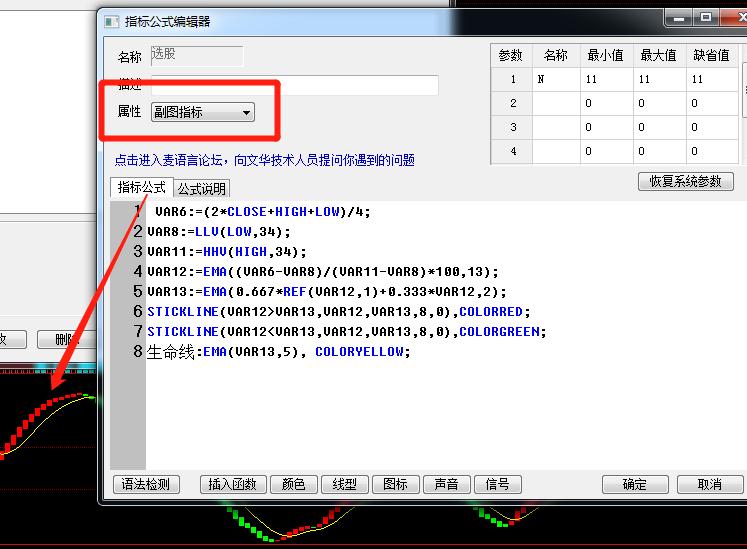Screen dimensions: 747x549
Task: Click the 插入函数 button
Action: pos(234,484)
